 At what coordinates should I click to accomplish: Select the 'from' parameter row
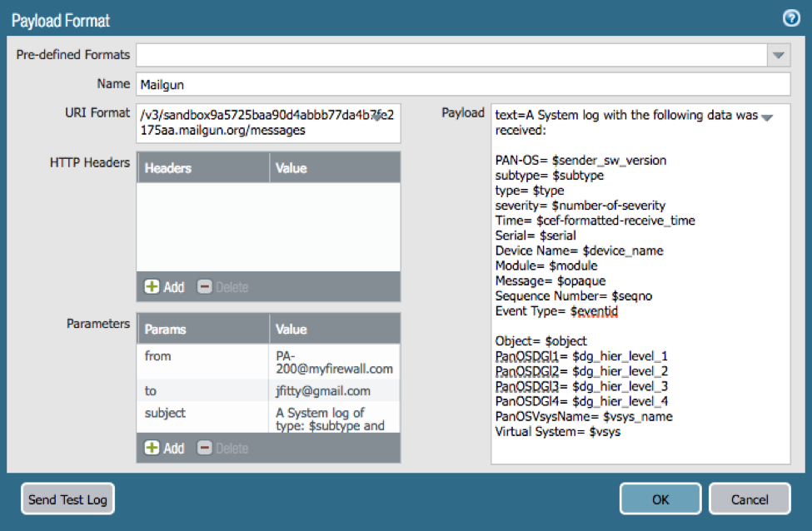pyautogui.click(x=202, y=356)
